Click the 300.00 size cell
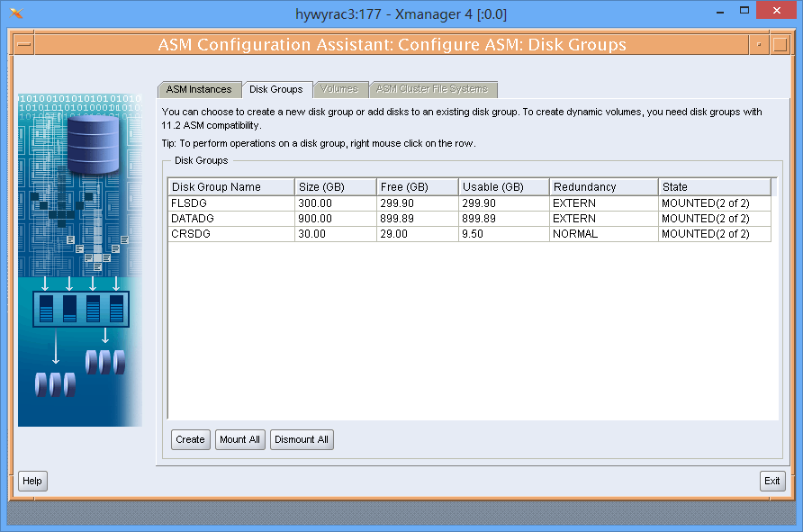 (x=336, y=203)
